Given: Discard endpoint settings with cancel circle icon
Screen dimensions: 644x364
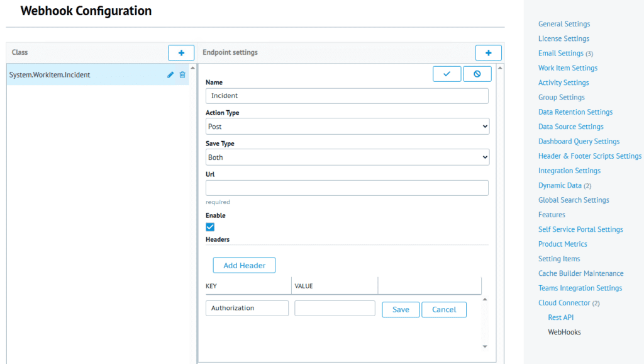Looking at the screenshot, I should (x=477, y=74).
